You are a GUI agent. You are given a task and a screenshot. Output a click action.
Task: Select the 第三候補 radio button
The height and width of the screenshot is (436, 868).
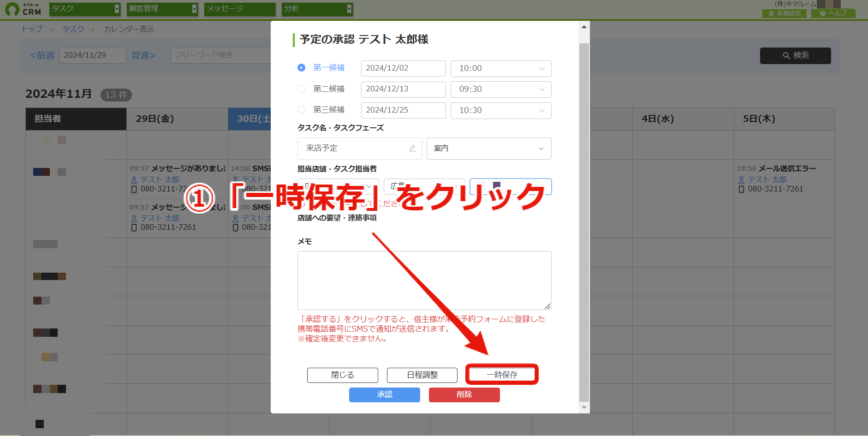(301, 110)
